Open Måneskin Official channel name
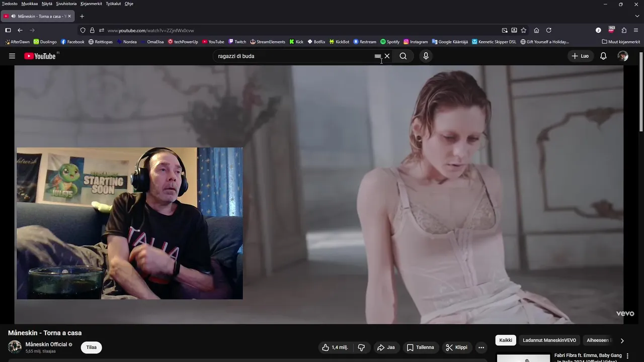 (46, 344)
